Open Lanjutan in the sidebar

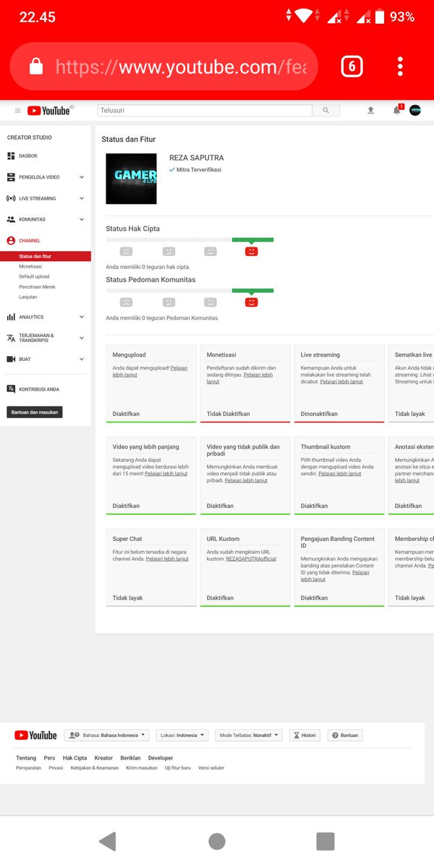click(x=27, y=297)
